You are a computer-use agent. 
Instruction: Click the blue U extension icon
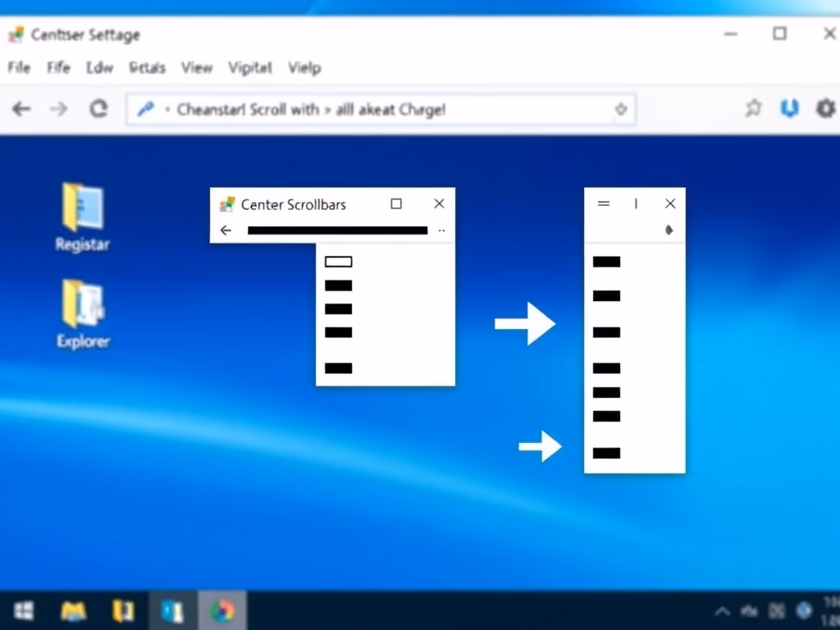(x=789, y=108)
